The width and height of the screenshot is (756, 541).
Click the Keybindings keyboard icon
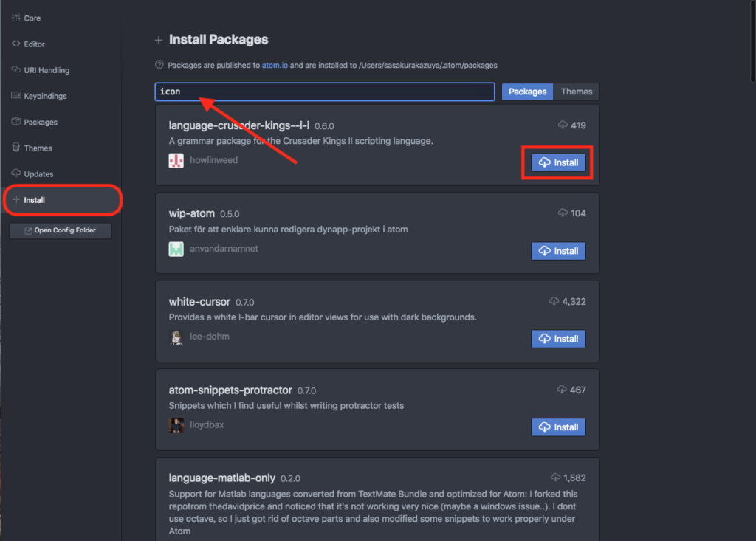(16, 95)
